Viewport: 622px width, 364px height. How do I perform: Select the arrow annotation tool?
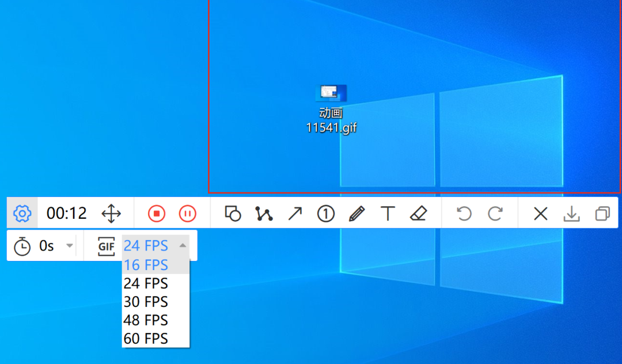(x=294, y=213)
